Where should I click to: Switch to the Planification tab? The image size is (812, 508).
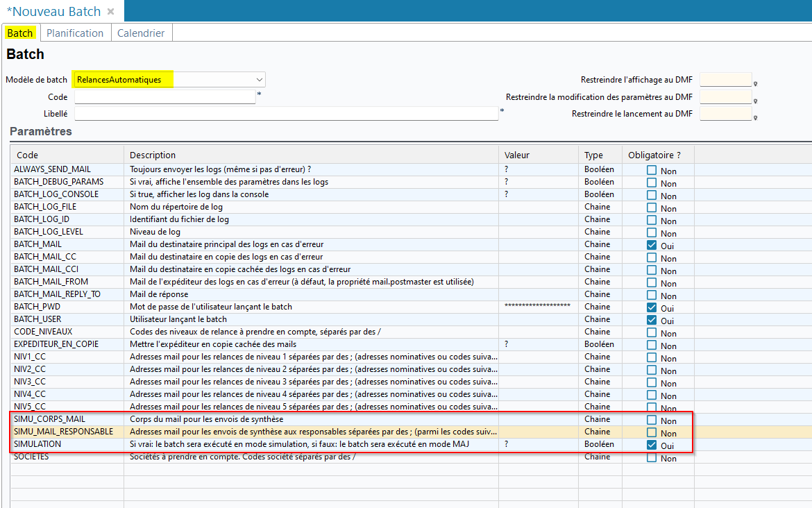[75, 33]
